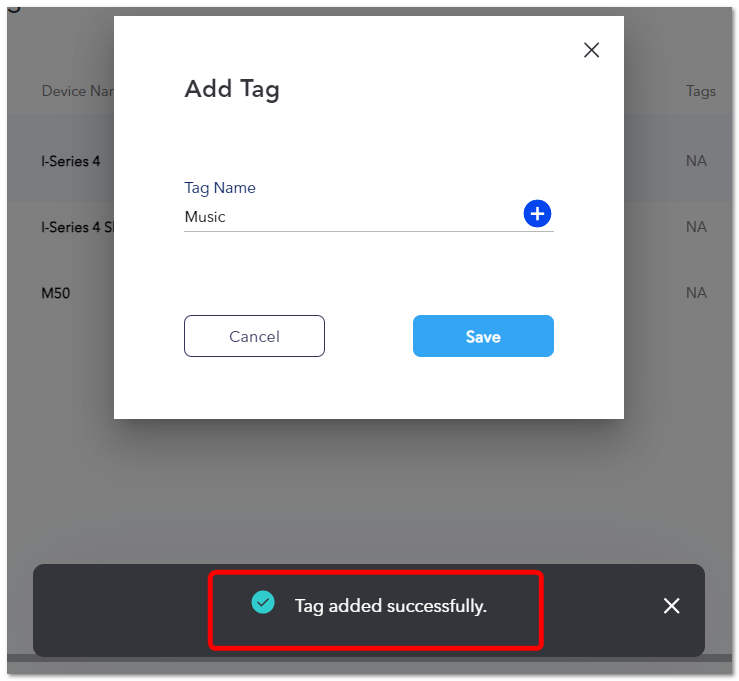
Task: Click the Add Tag dialog title
Action: (x=232, y=89)
